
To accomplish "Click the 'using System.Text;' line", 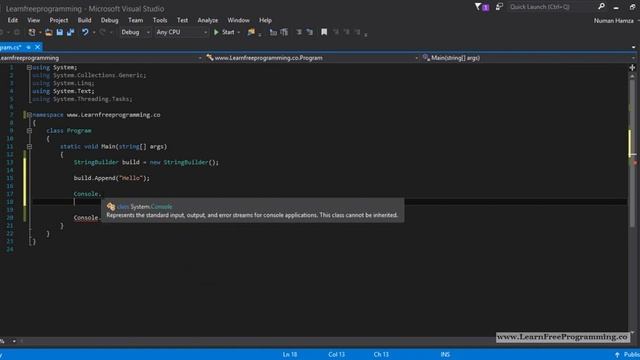I will pyautogui.click(x=63, y=91).
